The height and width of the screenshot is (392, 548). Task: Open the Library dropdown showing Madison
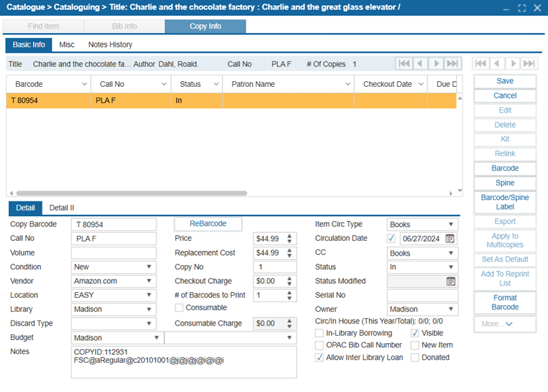(113, 310)
